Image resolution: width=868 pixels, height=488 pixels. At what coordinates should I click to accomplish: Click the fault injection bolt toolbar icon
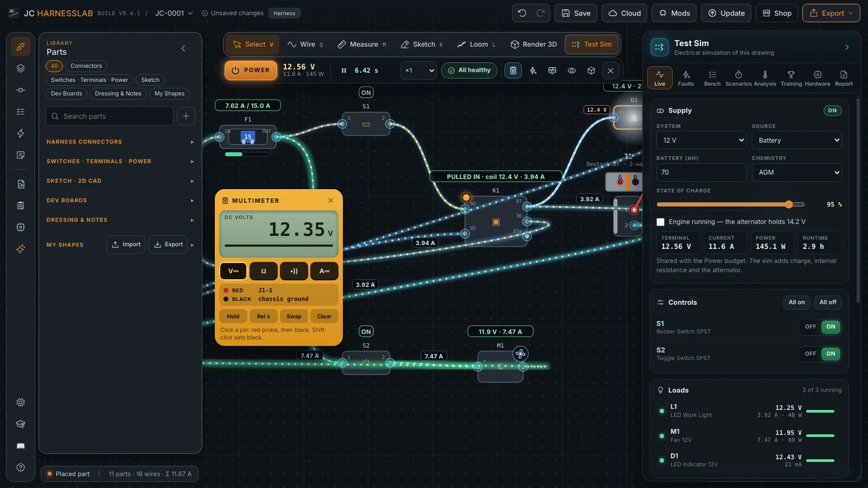533,70
